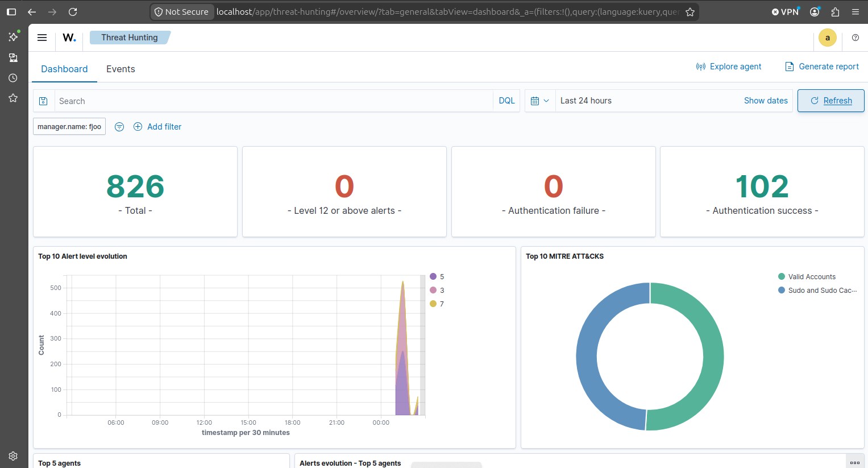Click 'Alerts evolution - Top 5 agents' title

click(x=350, y=463)
